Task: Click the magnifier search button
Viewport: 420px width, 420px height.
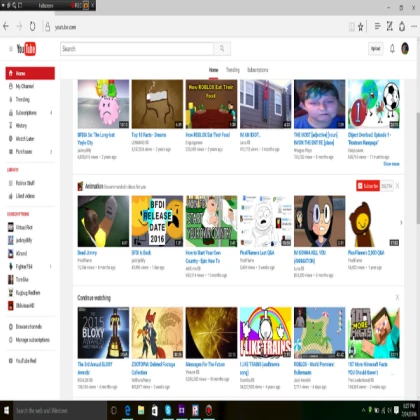Action: (222, 49)
